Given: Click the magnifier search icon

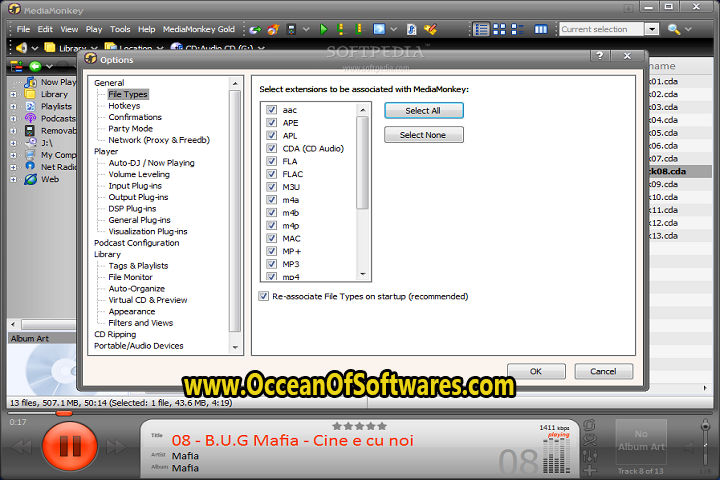Looking at the screenshot, I should pyautogui.click(x=674, y=29).
